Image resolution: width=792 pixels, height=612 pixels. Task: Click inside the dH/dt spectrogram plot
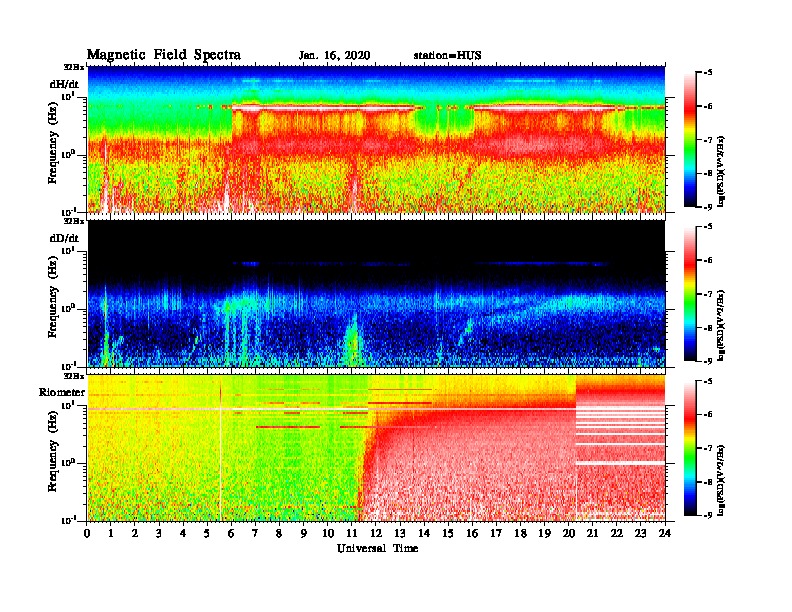[376, 139]
